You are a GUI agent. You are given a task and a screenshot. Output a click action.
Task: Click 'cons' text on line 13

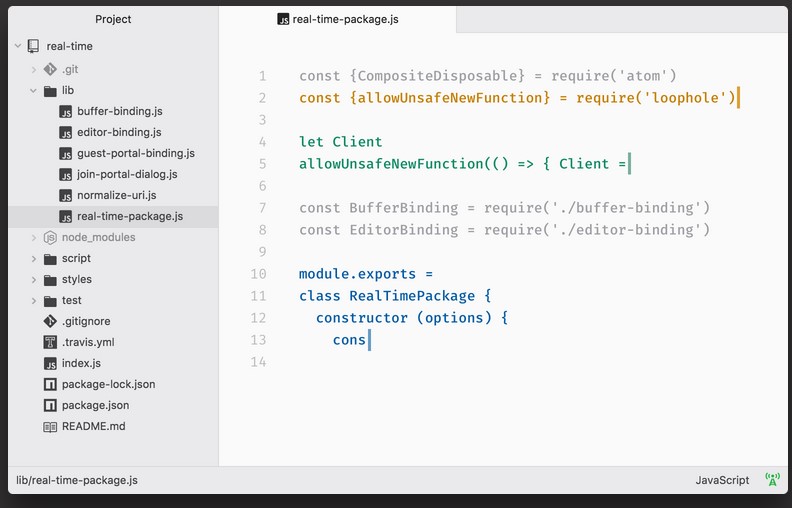[349, 340]
